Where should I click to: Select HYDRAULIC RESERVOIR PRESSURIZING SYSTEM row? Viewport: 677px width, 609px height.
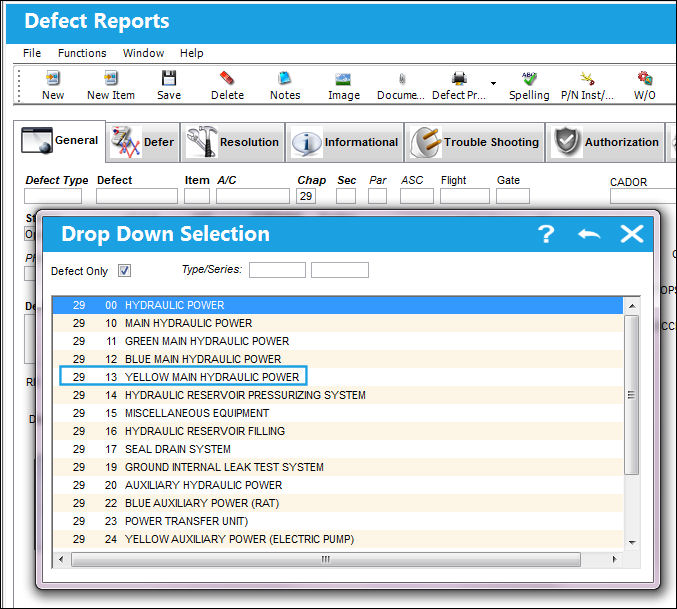tap(338, 395)
